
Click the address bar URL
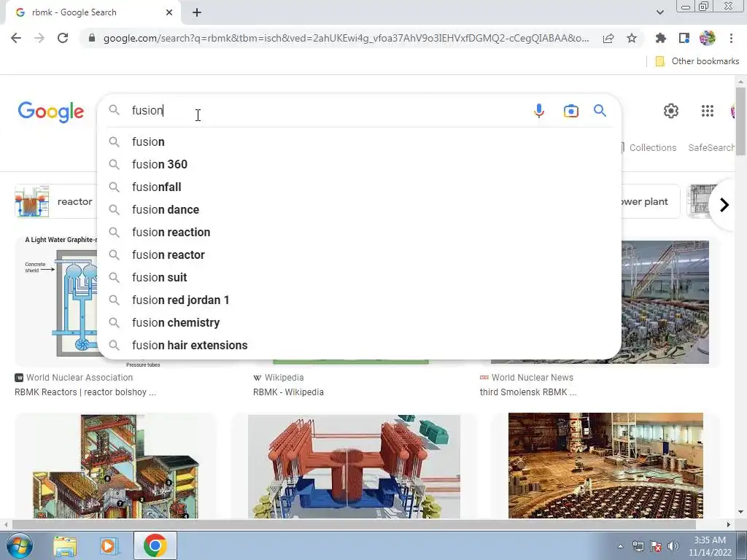pos(346,38)
